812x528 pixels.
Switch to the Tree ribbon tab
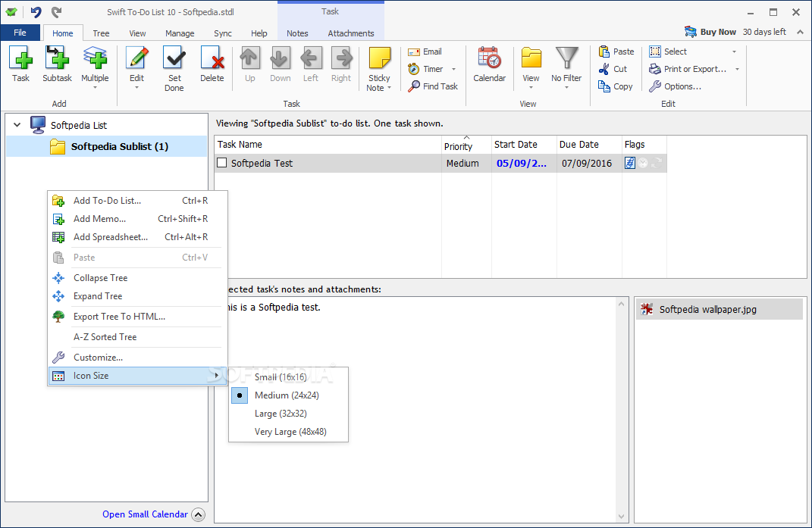point(101,33)
